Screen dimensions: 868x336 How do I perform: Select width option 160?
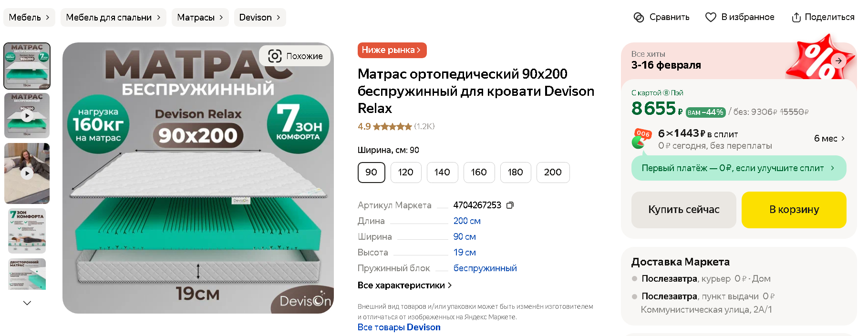click(x=479, y=172)
